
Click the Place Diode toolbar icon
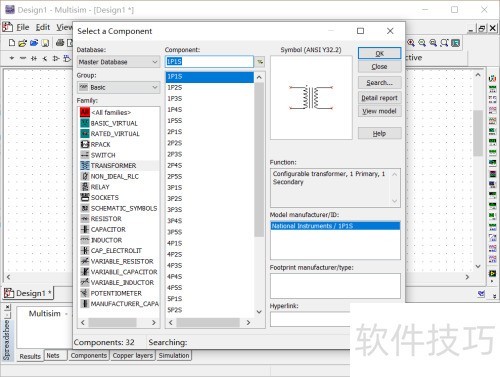coord(34,58)
